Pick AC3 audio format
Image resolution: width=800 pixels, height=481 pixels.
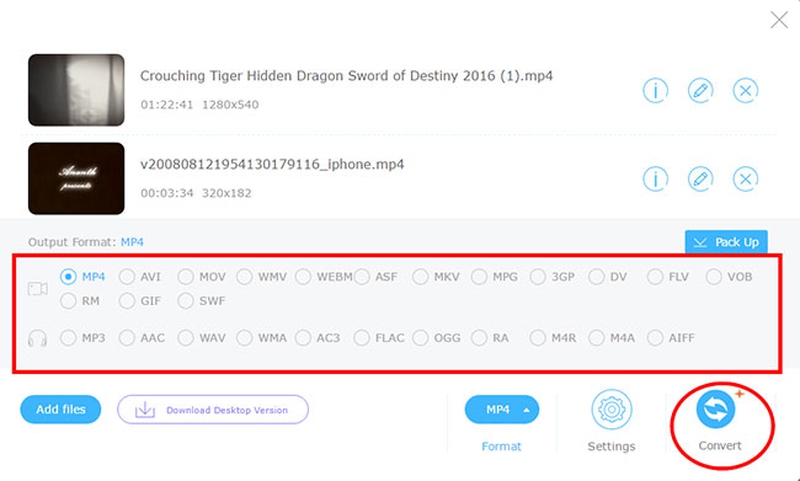click(303, 338)
